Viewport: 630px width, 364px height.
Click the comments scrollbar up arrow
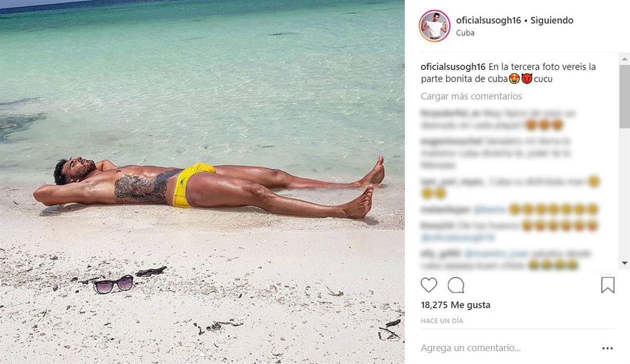click(x=624, y=57)
